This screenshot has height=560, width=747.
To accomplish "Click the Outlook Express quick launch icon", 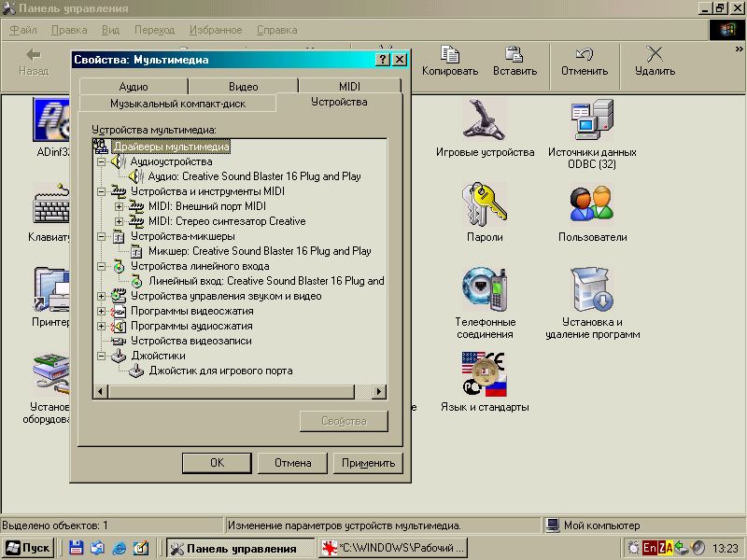I will (x=98, y=548).
